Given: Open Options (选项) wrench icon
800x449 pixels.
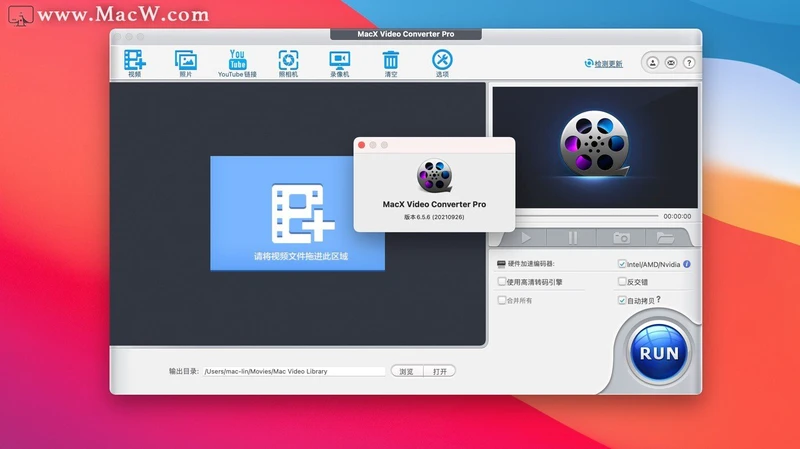Looking at the screenshot, I should click(x=442, y=63).
